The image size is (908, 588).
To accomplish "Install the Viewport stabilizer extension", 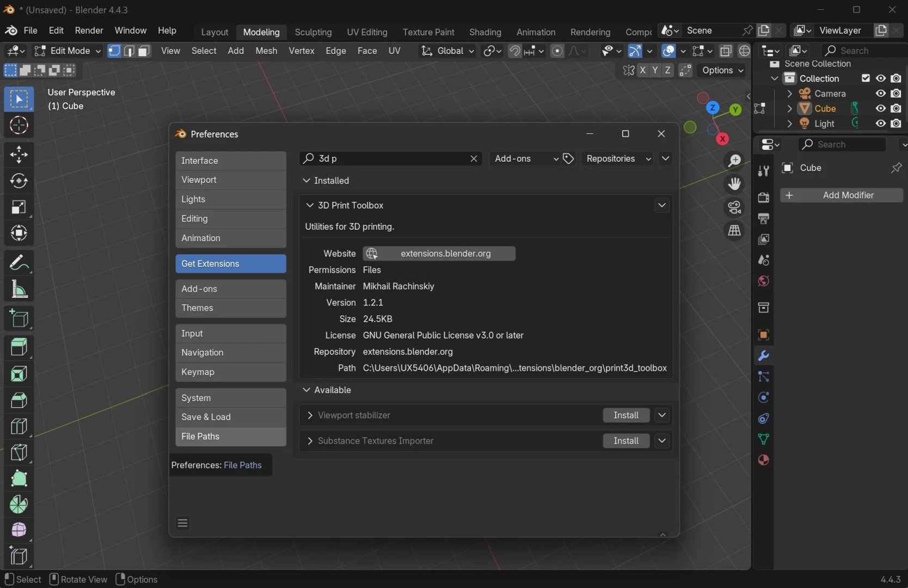I will click(626, 415).
